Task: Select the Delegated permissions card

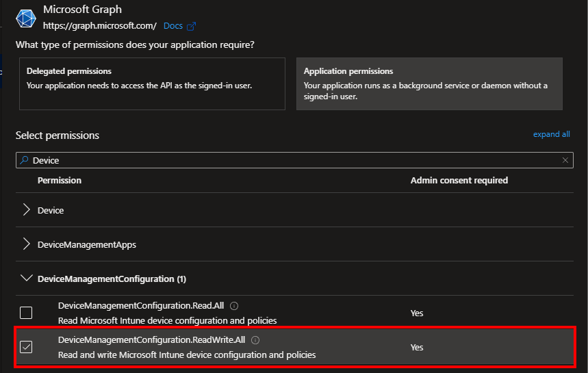Action: (x=152, y=83)
